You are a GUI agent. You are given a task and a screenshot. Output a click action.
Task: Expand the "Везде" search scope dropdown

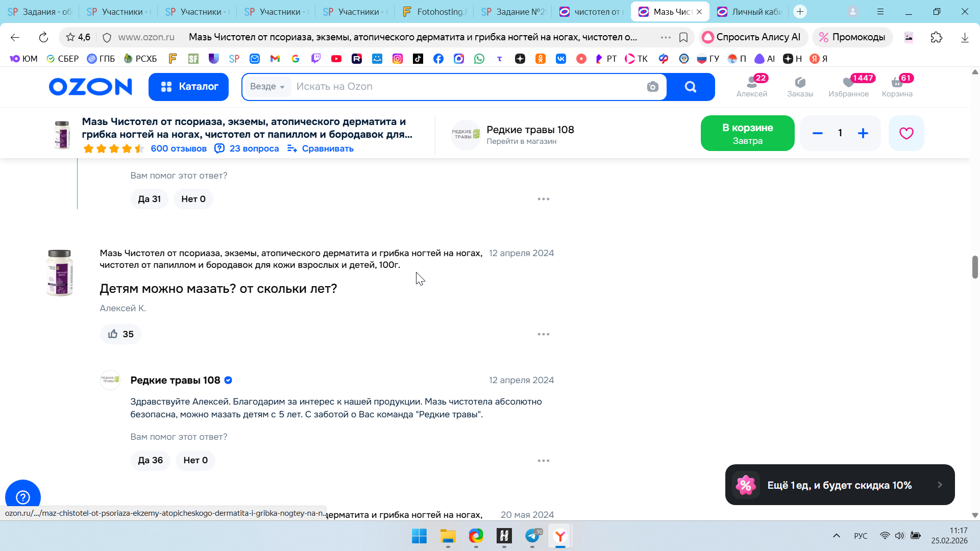click(x=267, y=87)
